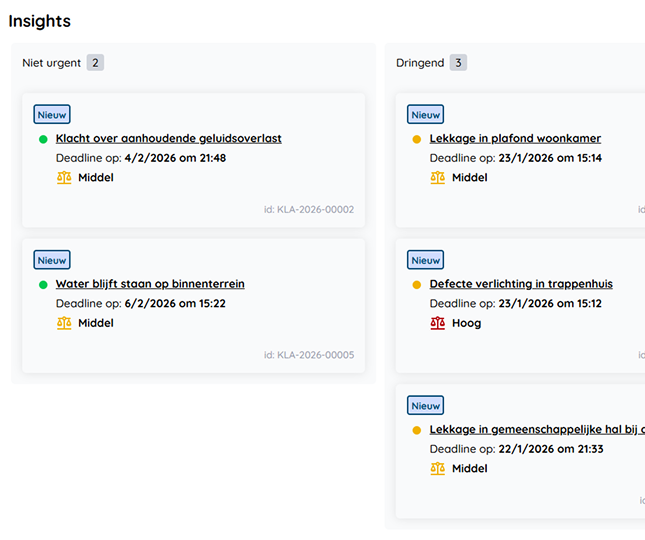Open 'Defecte verlichting in trappenhuis' link
The image size is (645, 540).
[x=521, y=284]
